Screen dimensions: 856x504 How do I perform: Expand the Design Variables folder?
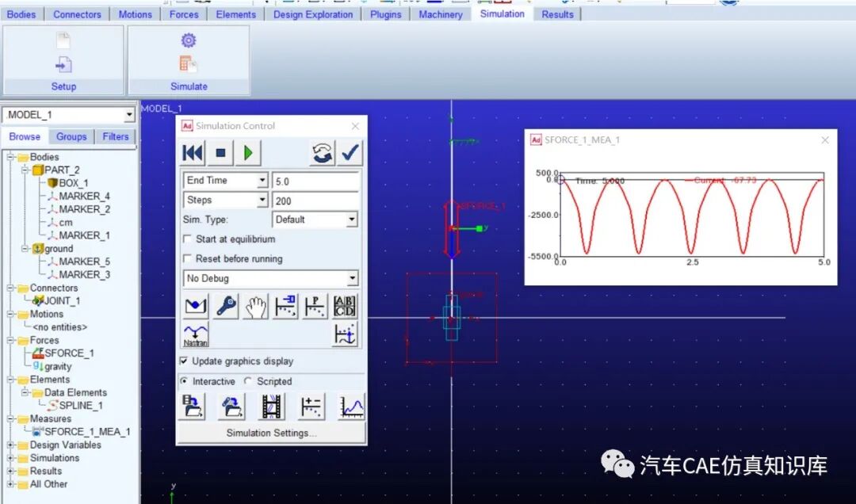tap(10, 445)
